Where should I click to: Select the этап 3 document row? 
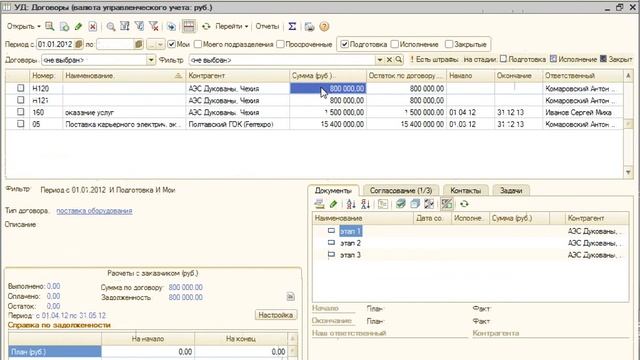[x=471, y=255]
